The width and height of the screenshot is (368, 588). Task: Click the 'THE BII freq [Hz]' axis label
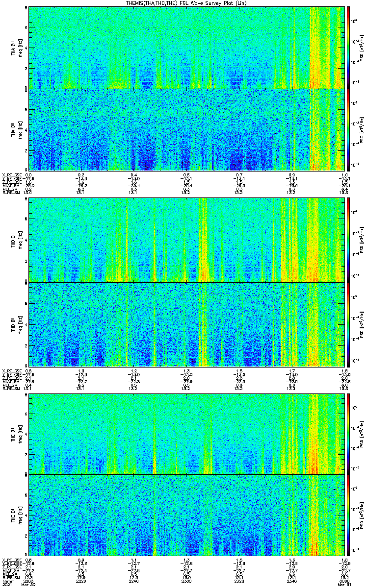17,515
